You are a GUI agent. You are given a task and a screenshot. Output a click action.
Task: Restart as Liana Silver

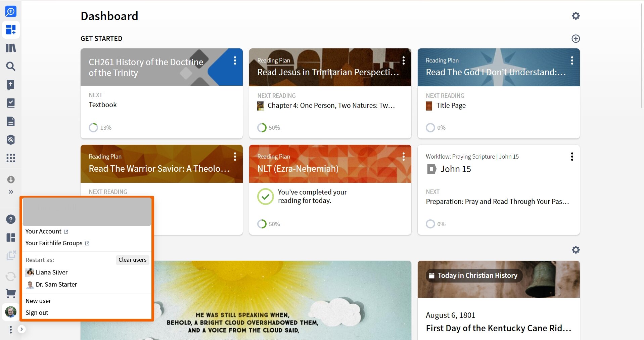pyautogui.click(x=47, y=272)
